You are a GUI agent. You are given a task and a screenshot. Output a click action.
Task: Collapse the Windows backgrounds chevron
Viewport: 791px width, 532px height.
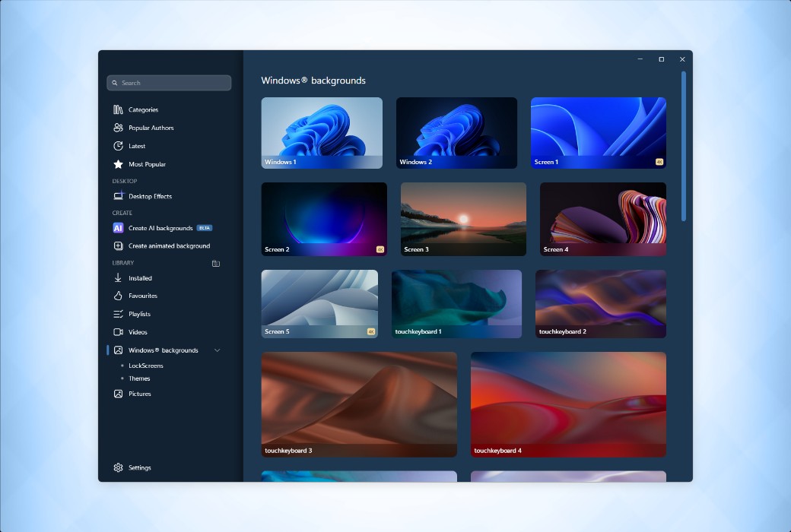(x=217, y=350)
